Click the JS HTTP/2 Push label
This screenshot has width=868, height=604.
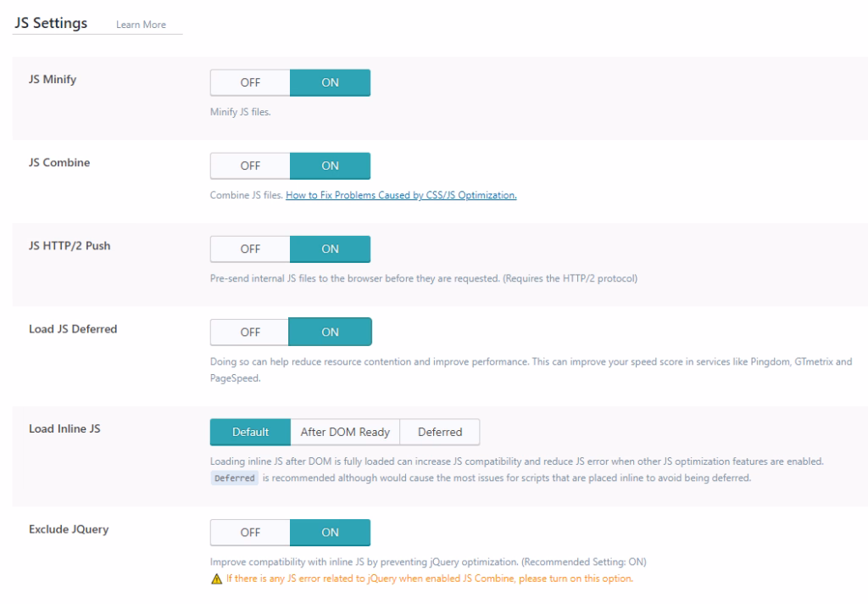[70, 245]
